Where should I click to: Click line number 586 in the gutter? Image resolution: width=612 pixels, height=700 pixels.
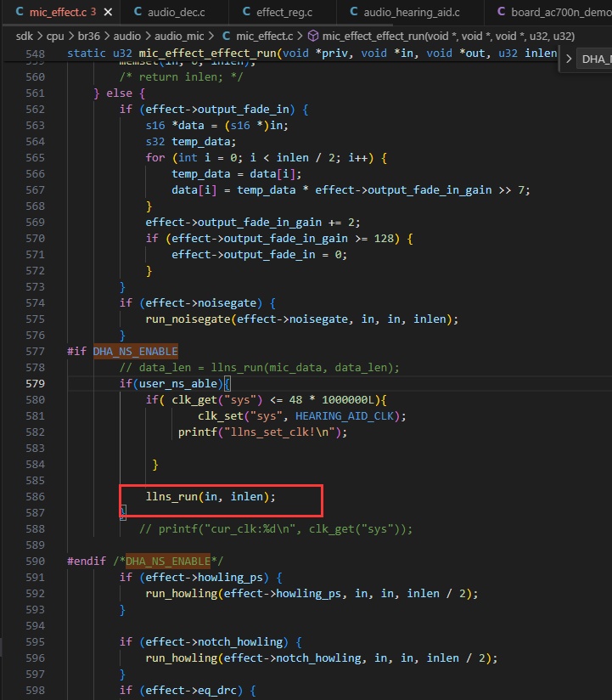(36, 496)
